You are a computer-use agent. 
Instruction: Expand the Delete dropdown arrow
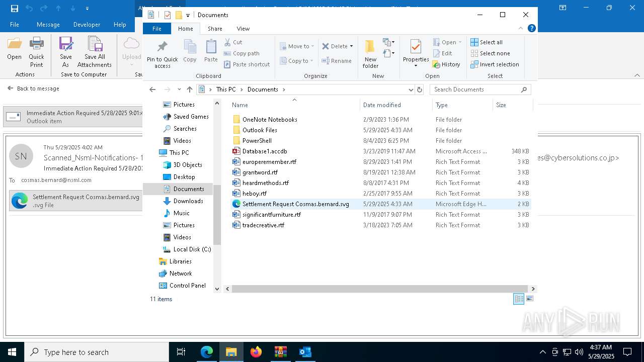(351, 46)
